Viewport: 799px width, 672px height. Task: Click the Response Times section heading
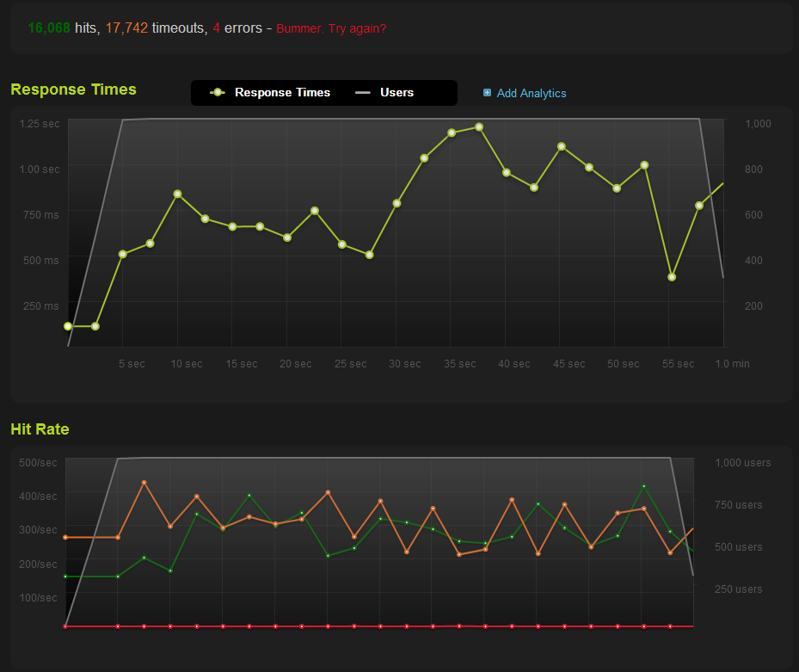coord(73,89)
